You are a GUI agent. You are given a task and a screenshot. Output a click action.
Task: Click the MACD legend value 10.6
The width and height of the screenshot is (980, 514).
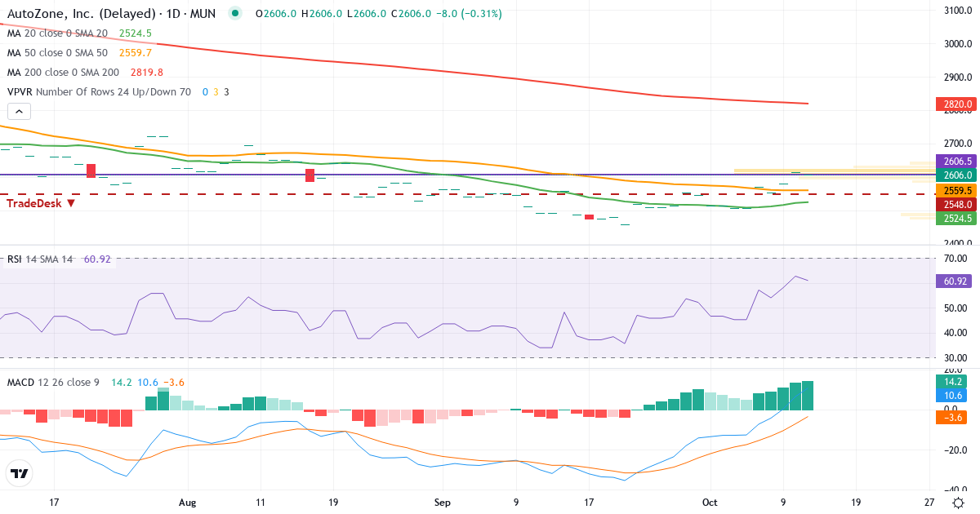[x=147, y=382]
